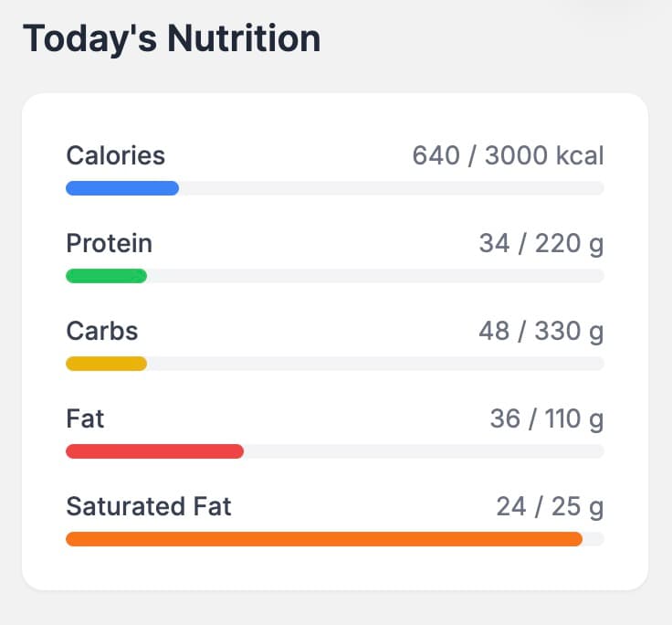Screen dimensions: 672x625
Task: Select the Protein label
Action: [110, 243]
